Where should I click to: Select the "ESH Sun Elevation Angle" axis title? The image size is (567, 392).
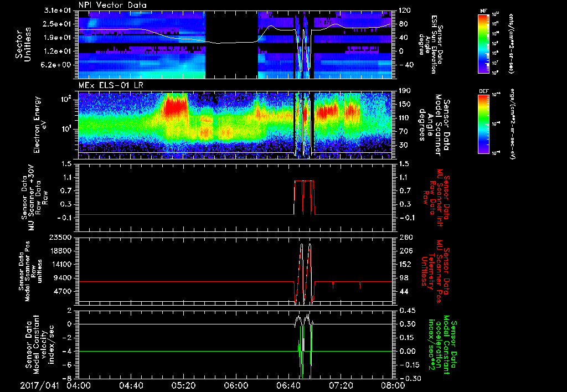pyautogui.click(x=430, y=44)
